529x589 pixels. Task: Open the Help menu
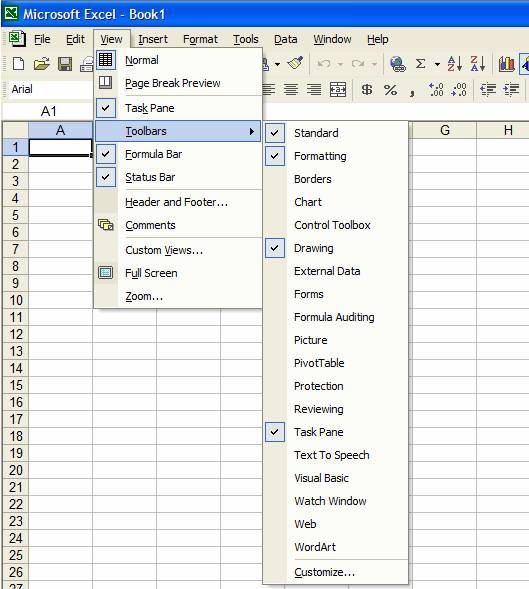coord(378,39)
